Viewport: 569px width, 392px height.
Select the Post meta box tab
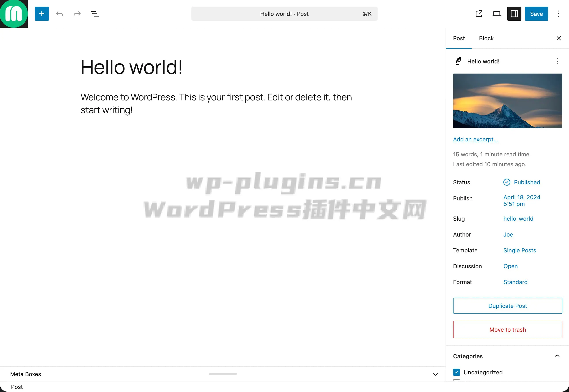pyautogui.click(x=17, y=387)
